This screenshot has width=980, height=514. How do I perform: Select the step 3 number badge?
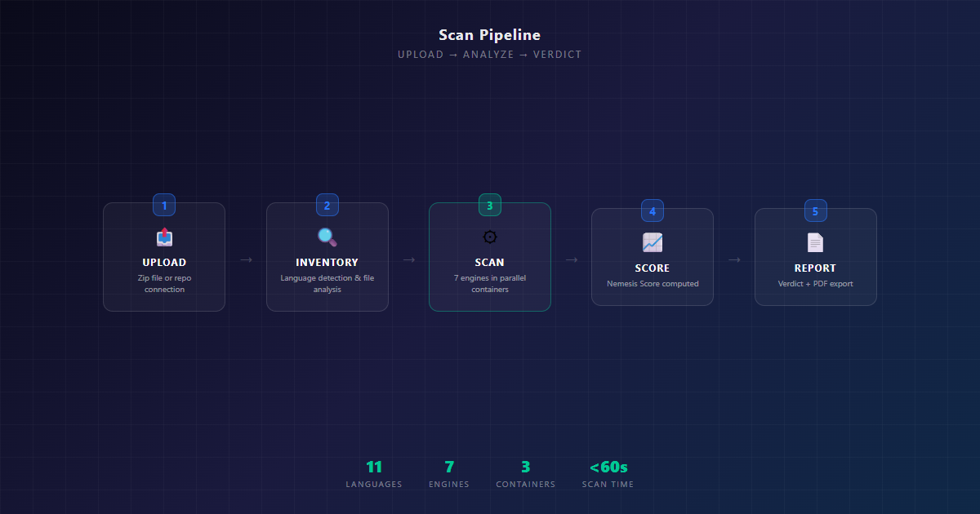coord(490,206)
